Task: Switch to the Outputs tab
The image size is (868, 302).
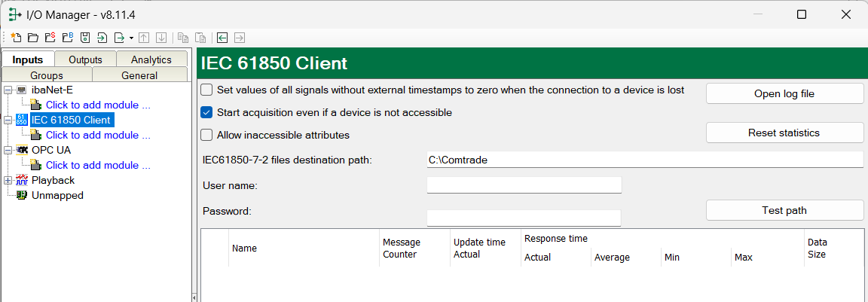Action: pos(85,59)
